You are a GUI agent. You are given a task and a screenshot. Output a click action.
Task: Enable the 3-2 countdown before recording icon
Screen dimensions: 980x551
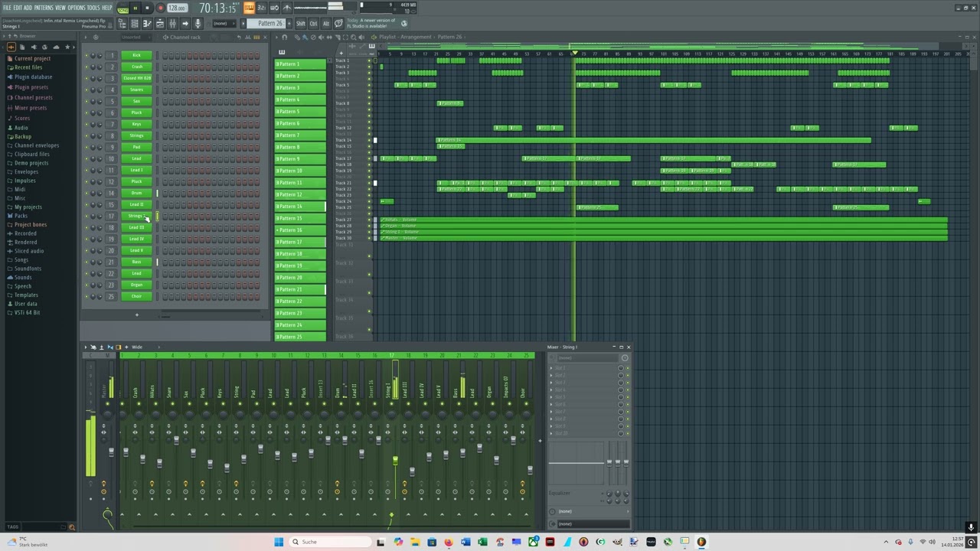pos(262,8)
